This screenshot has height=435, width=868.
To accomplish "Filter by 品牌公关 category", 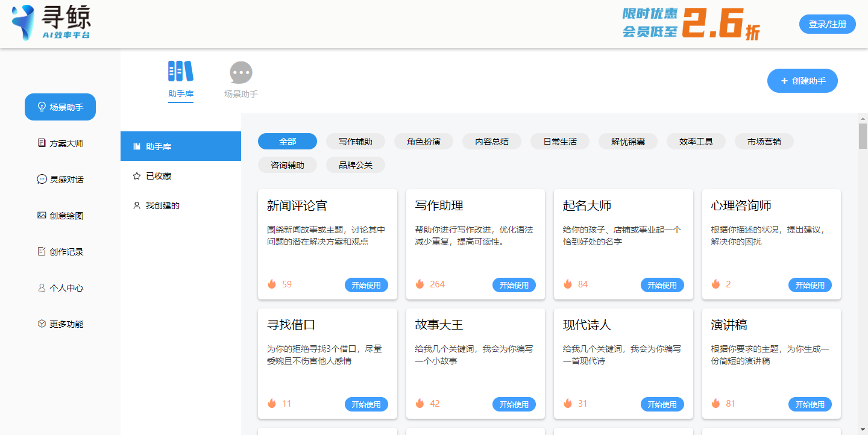I will click(x=356, y=165).
